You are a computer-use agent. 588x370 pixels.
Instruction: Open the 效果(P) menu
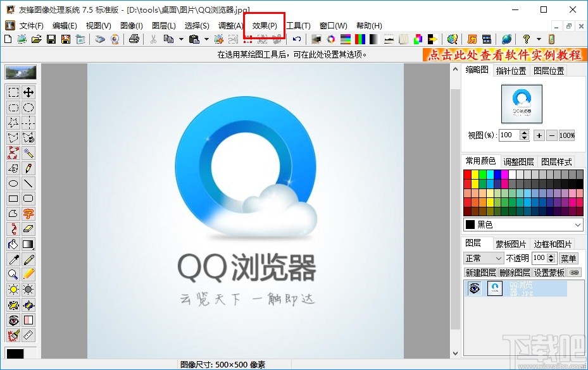tap(265, 25)
